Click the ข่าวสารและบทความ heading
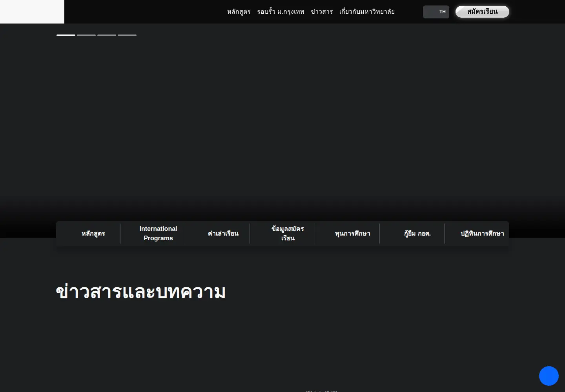 coord(141,292)
